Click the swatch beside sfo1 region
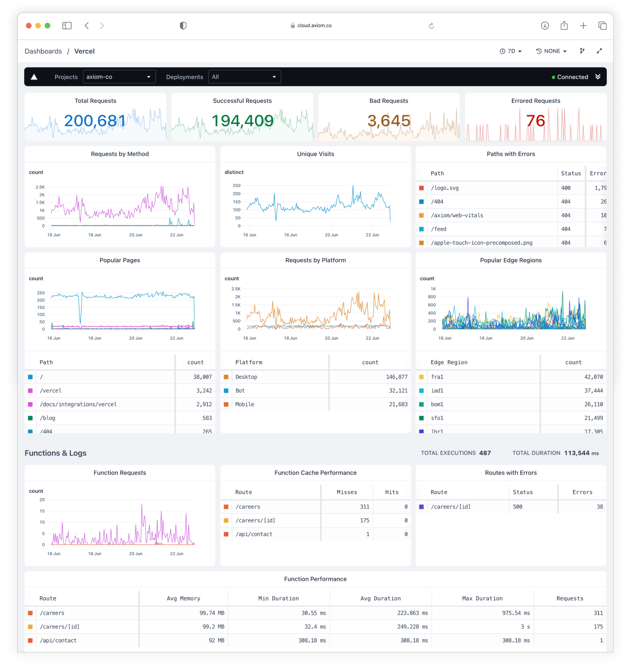 tap(421, 418)
